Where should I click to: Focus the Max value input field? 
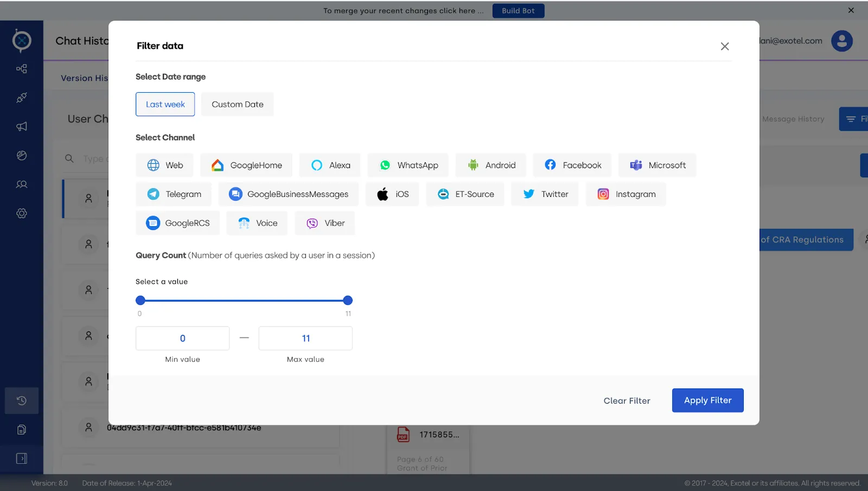[x=305, y=338]
